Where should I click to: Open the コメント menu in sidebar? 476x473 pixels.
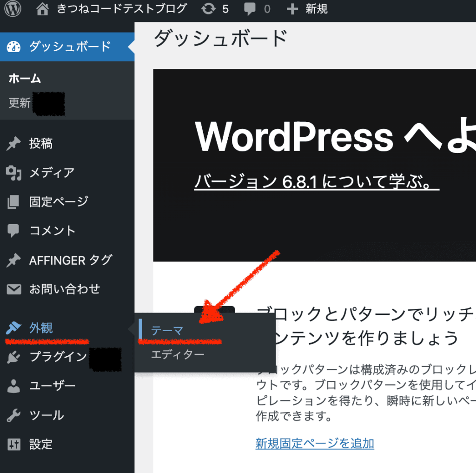coord(52,231)
